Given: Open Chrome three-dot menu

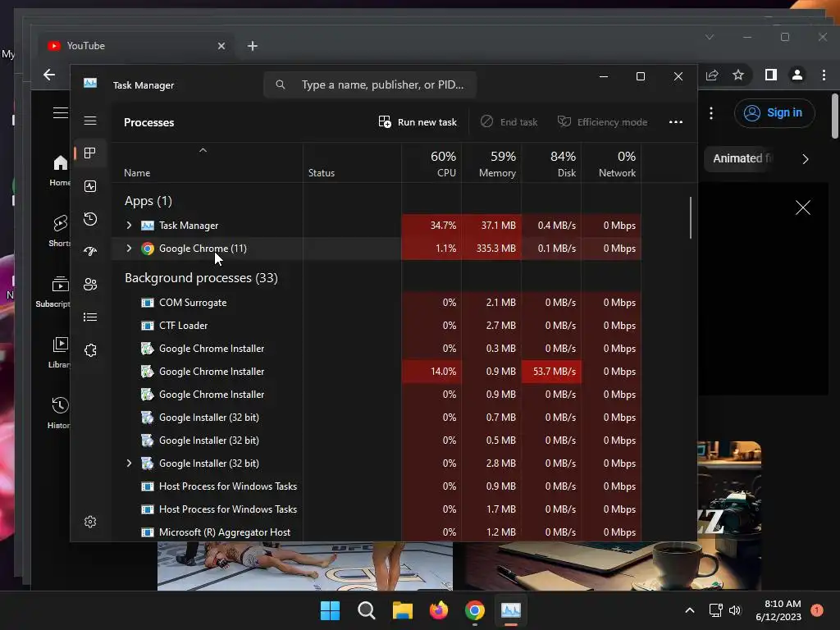Looking at the screenshot, I should coord(824,75).
